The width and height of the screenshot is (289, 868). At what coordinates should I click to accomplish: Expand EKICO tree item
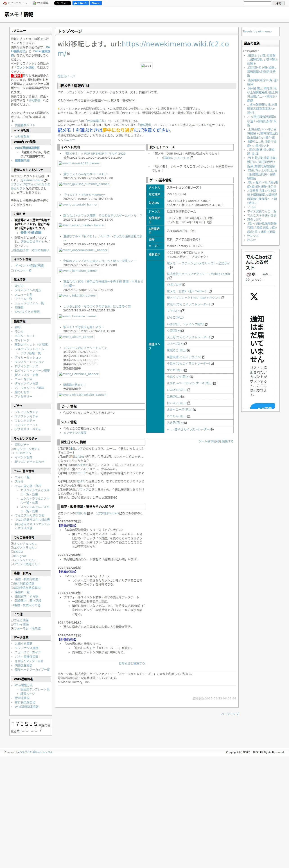point(12,552)
